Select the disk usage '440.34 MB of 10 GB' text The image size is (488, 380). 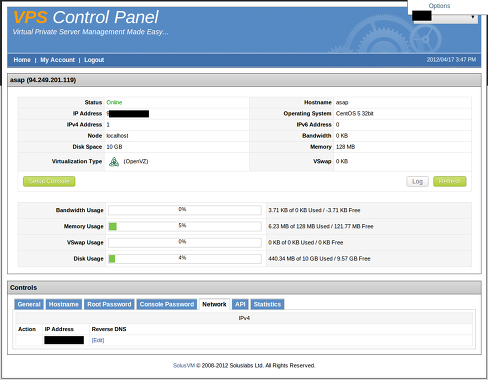point(290,259)
